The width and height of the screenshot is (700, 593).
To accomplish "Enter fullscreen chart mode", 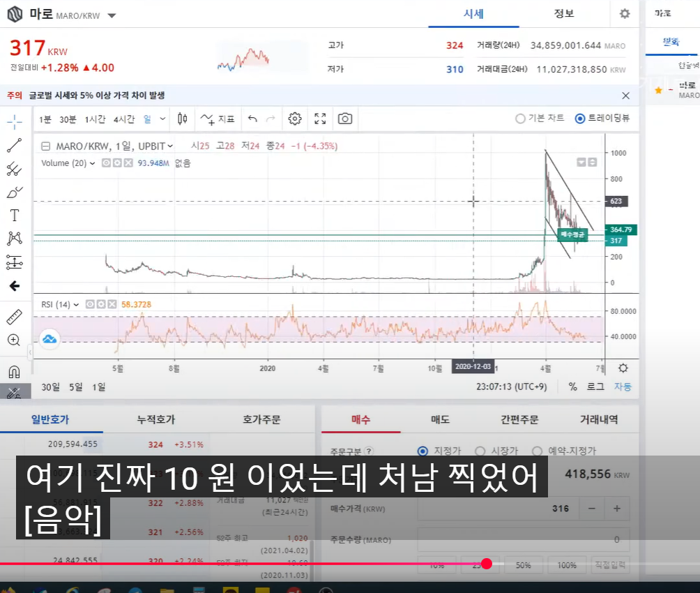I will [x=320, y=119].
